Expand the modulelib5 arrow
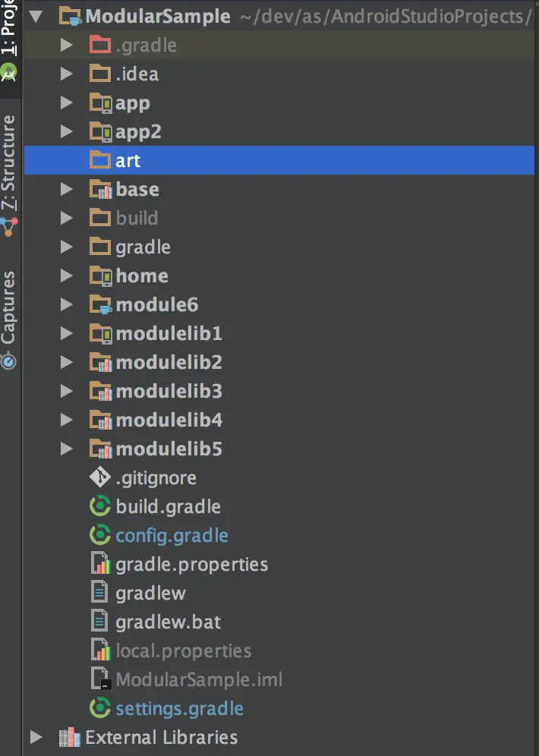Screen dimensions: 539x756 pyautogui.click(x=67, y=449)
